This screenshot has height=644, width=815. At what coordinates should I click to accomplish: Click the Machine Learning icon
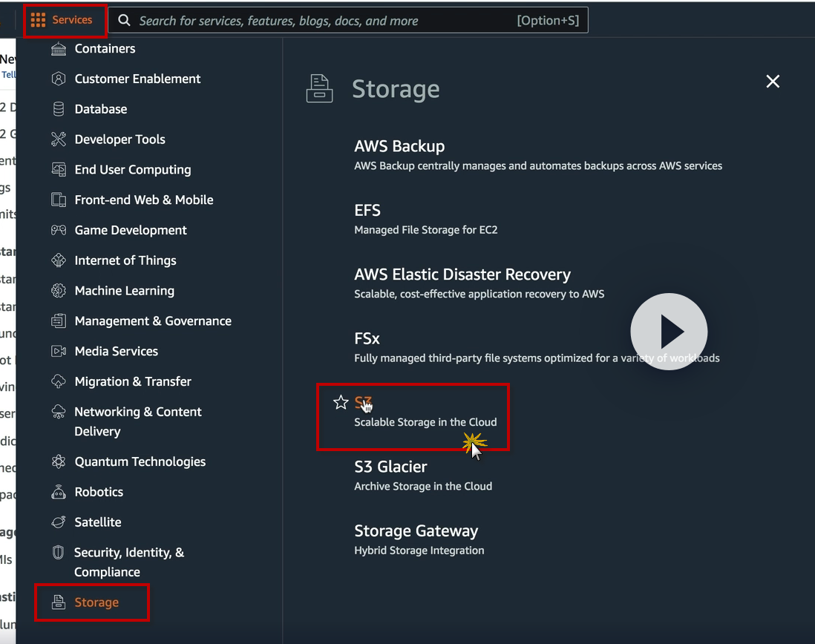pyautogui.click(x=59, y=290)
